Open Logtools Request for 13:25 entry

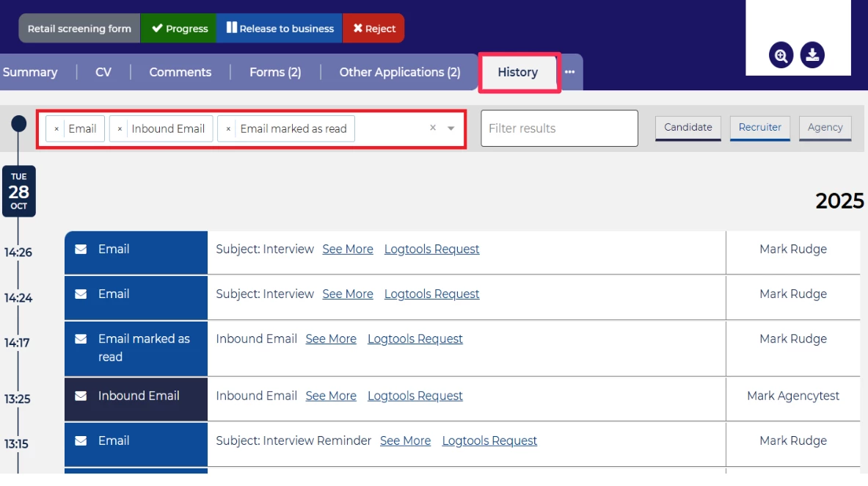[415, 396]
